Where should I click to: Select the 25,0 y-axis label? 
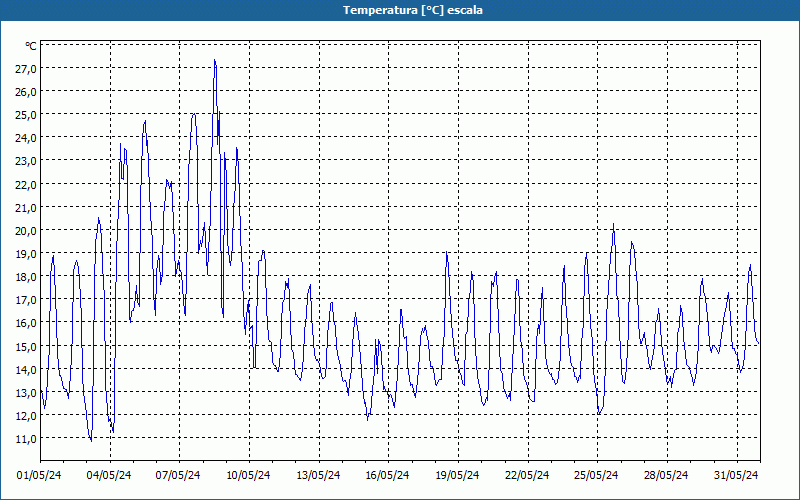26,115
